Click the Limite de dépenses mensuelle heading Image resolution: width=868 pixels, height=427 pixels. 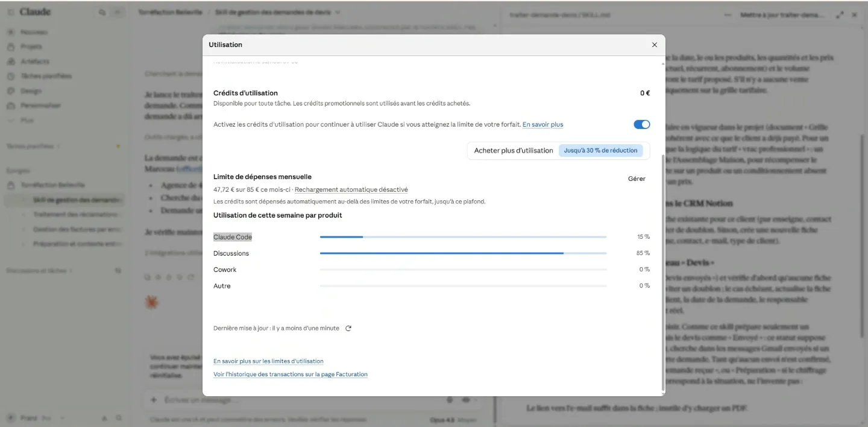[262, 177]
